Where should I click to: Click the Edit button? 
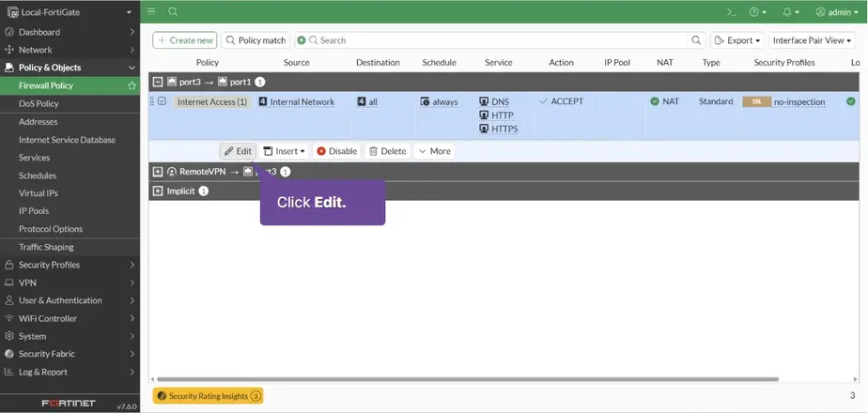coord(238,151)
